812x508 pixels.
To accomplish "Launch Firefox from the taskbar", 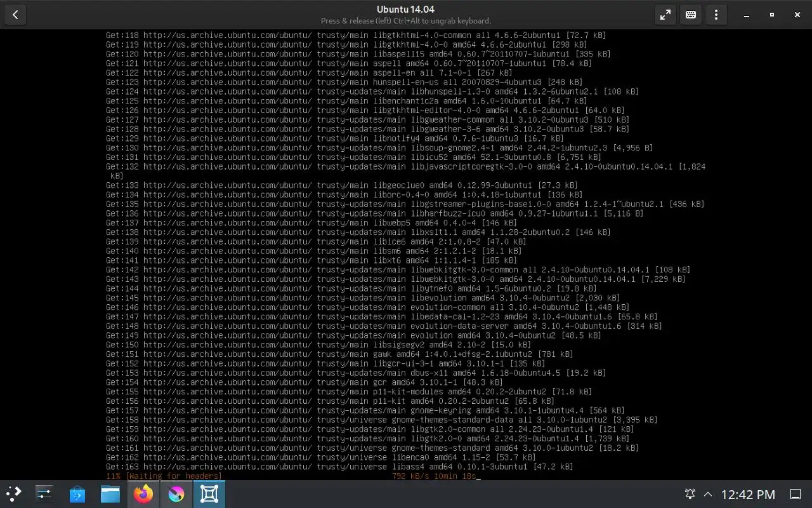I will point(143,494).
